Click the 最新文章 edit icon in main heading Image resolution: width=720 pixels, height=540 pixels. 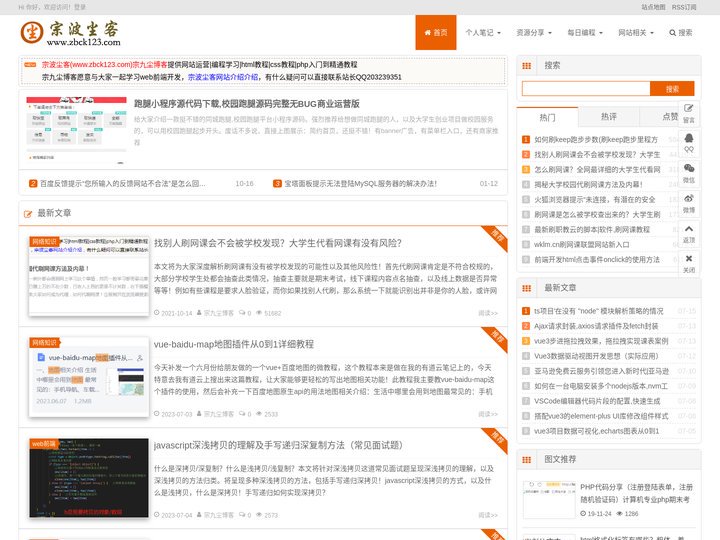click(28, 214)
